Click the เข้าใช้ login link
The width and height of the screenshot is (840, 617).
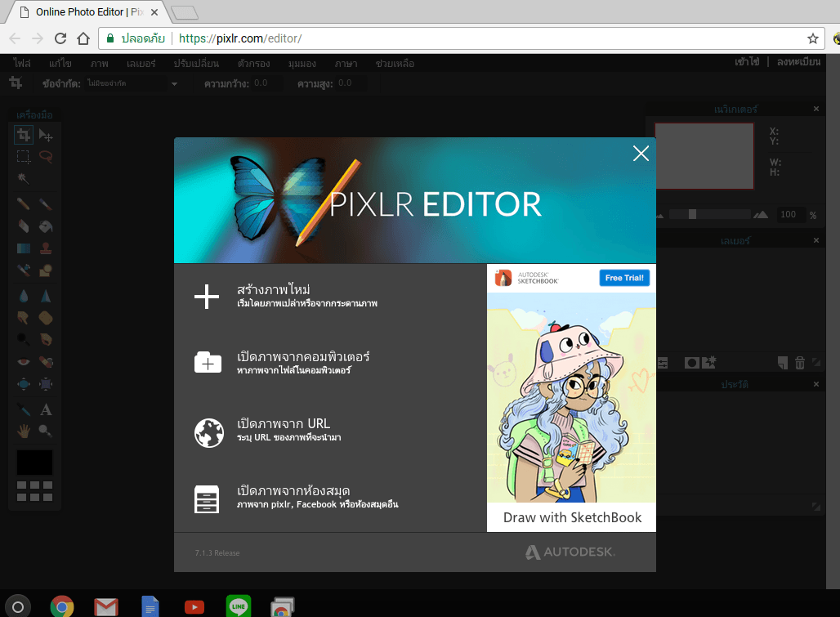(747, 61)
